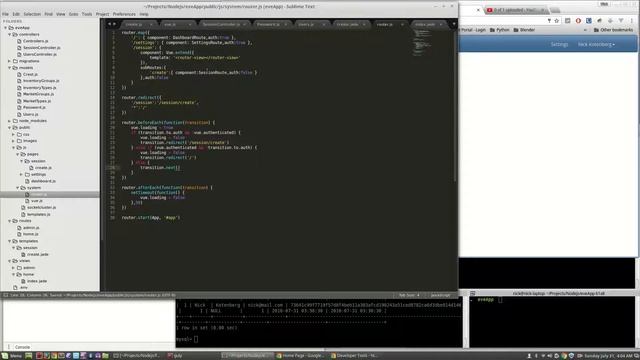Screen dimensions: 640x360
Task: Expand the node_modules folder
Action: (x=9, y=121)
